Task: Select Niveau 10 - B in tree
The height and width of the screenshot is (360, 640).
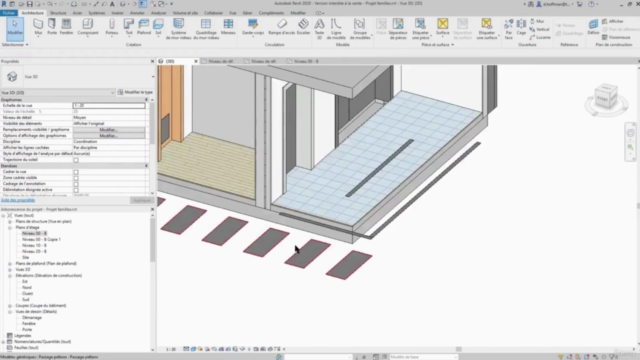Action: [34, 246]
